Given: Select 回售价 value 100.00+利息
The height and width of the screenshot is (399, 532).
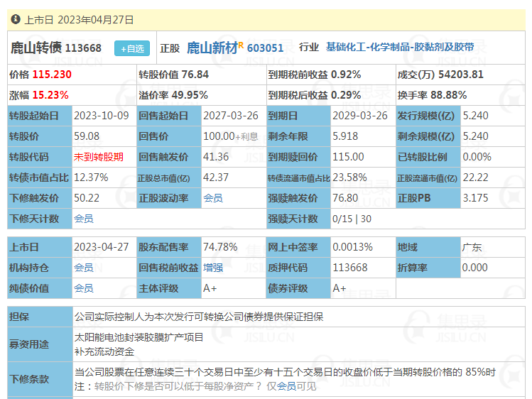Looking at the screenshot, I should point(230,136).
